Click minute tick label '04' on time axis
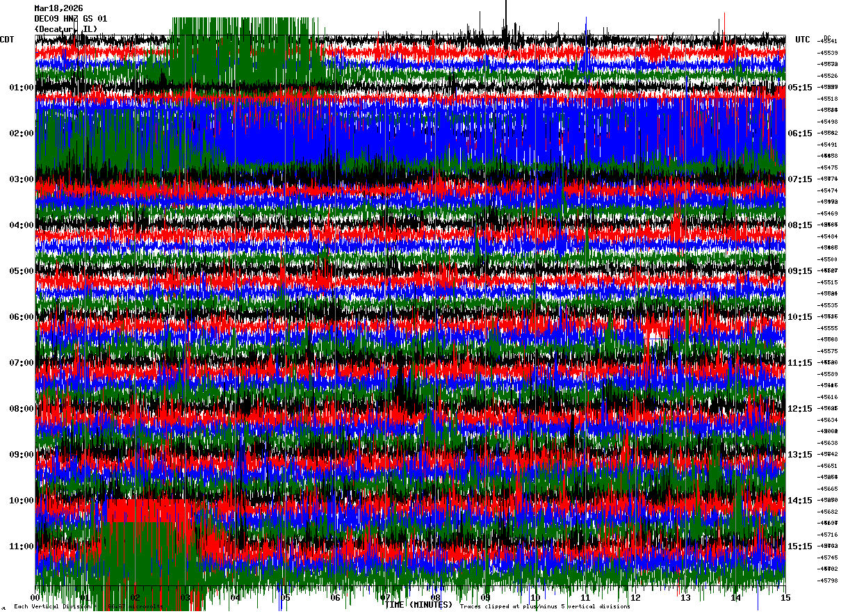Screen dimensions: 841x616 (235, 598)
